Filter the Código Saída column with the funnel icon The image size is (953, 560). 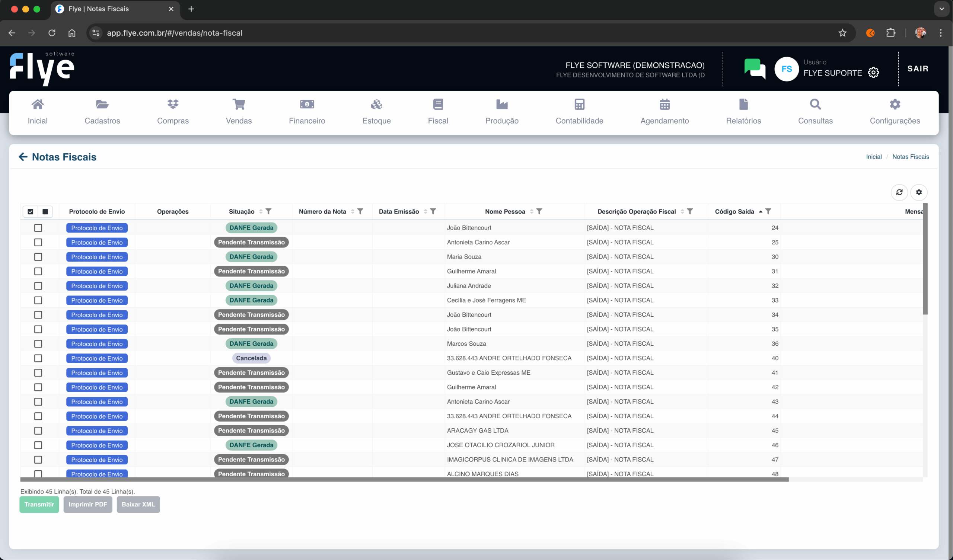(x=768, y=211)
